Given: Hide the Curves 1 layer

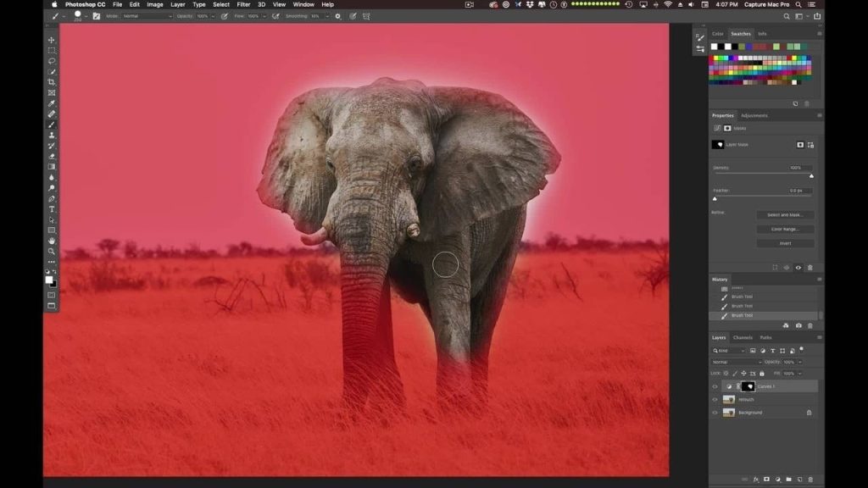Looking at the screenshot, I should point(715,386).
